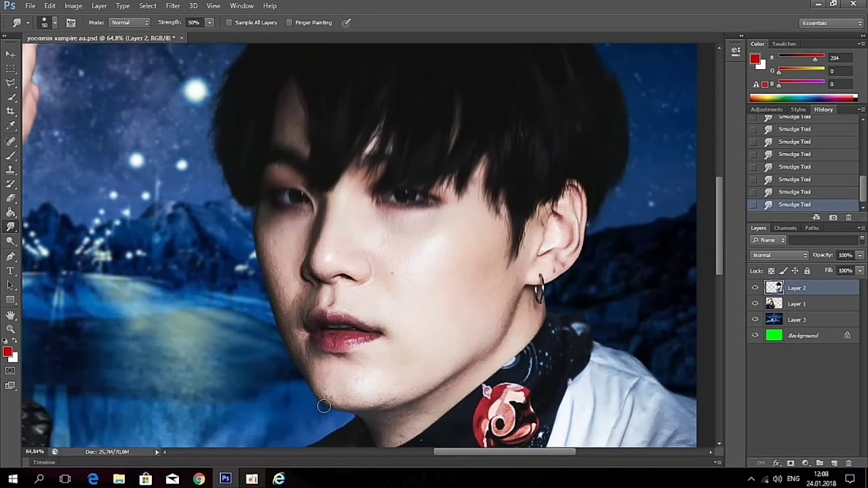
Task: Select Layer 1 thumbnail
Action: [x=774, y=304]
